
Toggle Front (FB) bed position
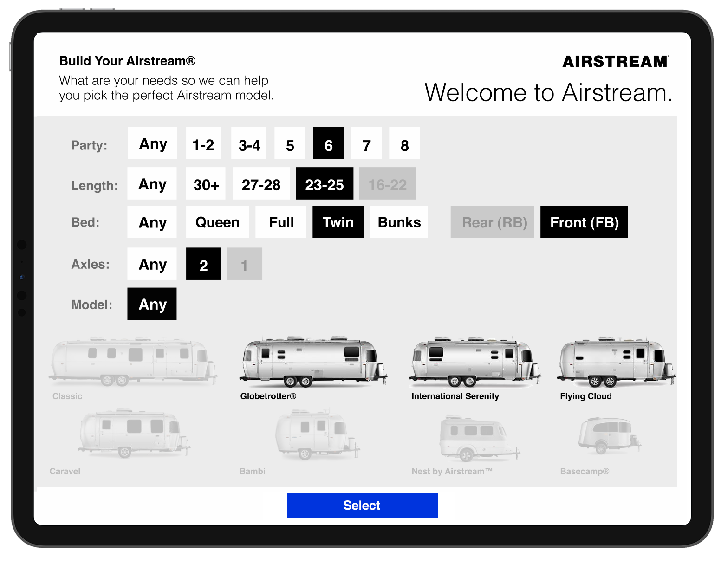point(584,222)
